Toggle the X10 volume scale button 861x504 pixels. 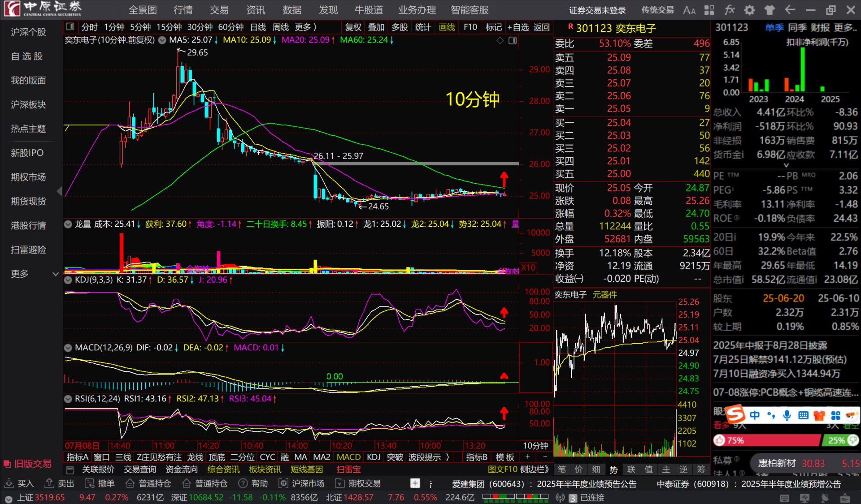(528, 267)
